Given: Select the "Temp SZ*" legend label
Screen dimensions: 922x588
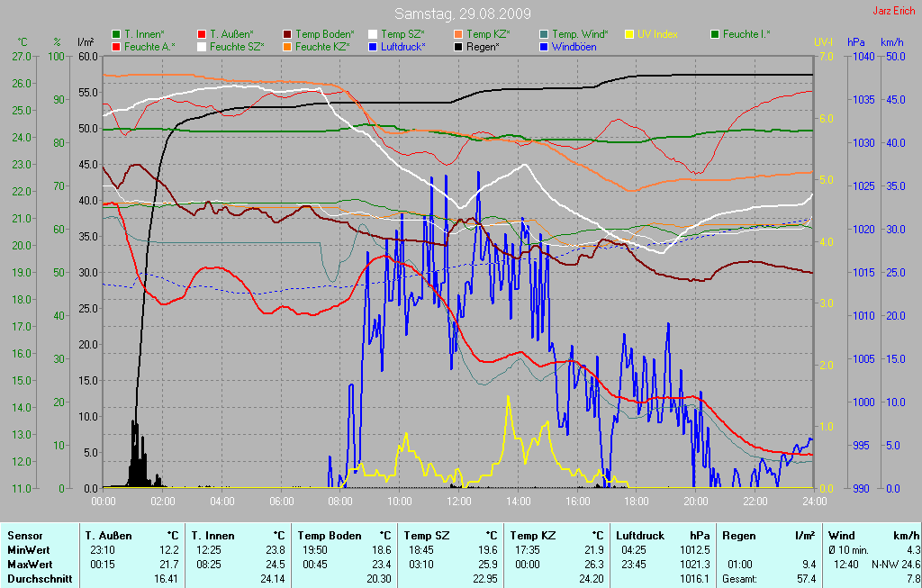Looking at the screenshot, I should click(402, 35).
